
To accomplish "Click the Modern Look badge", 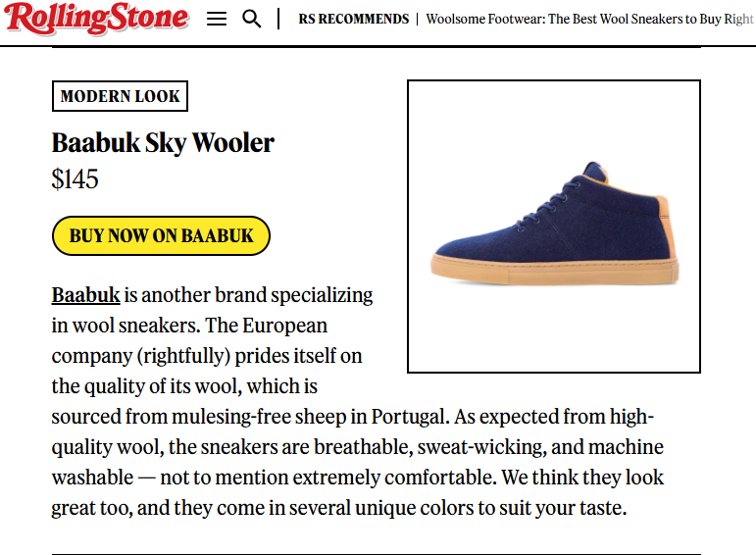I will pyautogui.click(x=120, y=96).
